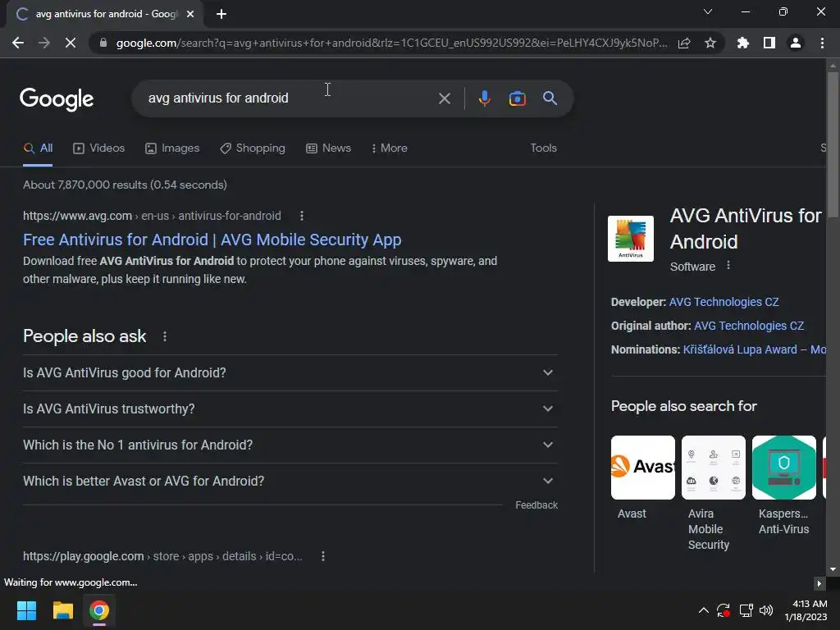This screenshot has height=630, width=840.
Task: Click the Chrome taskbar icon
Action: tap(99, 610)
